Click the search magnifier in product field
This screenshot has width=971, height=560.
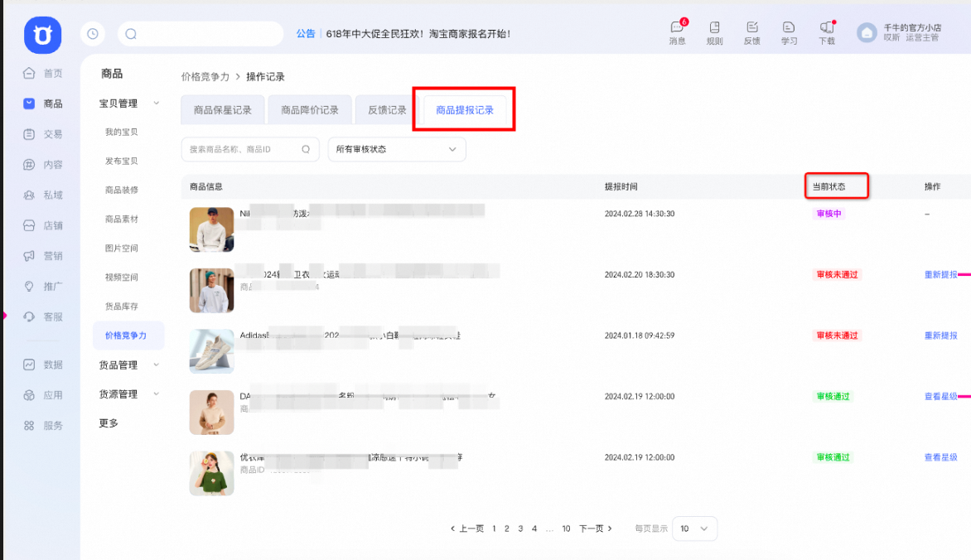coord(306,149)
